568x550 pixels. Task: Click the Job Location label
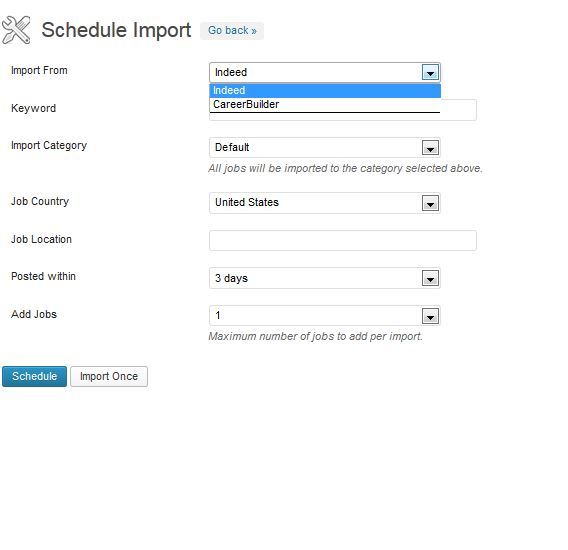click(41, 239)
